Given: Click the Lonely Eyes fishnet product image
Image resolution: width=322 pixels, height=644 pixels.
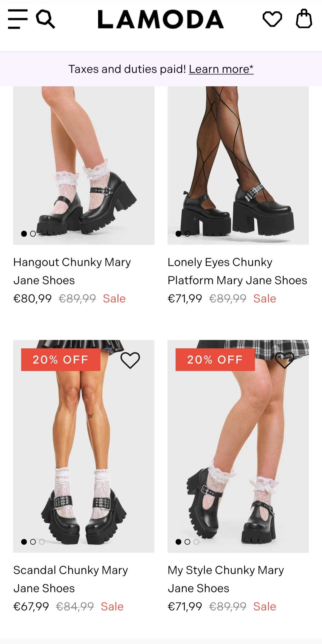Looking at the screenshot, I should [238, 166].
